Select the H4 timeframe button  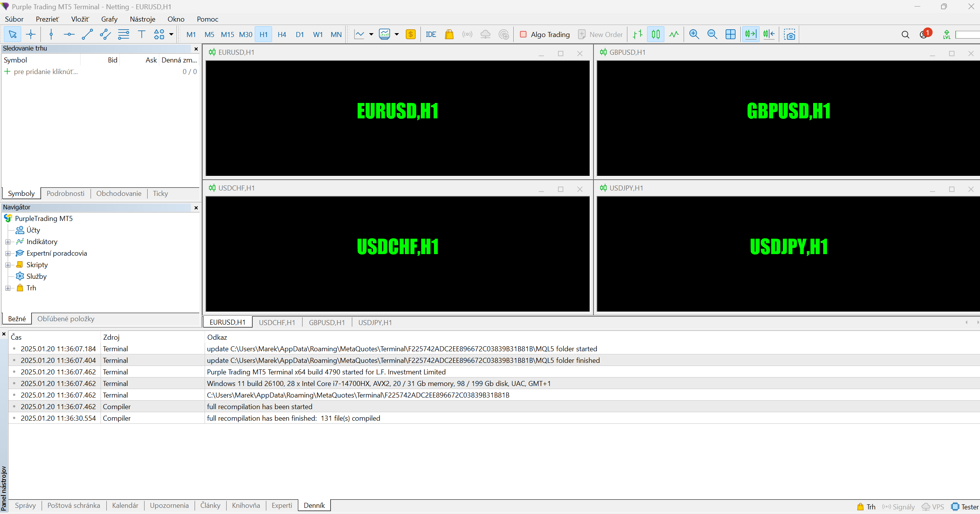[282, 34]
